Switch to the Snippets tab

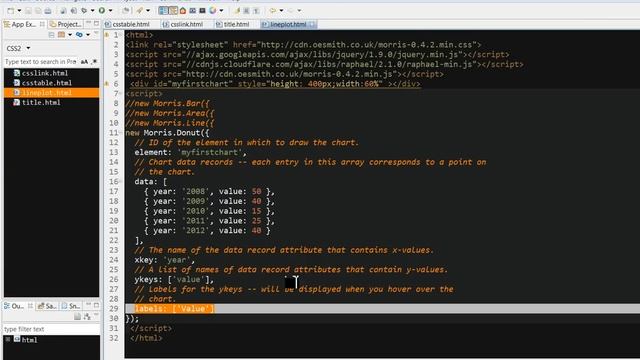pyautogui.click(x=71, y=306)
